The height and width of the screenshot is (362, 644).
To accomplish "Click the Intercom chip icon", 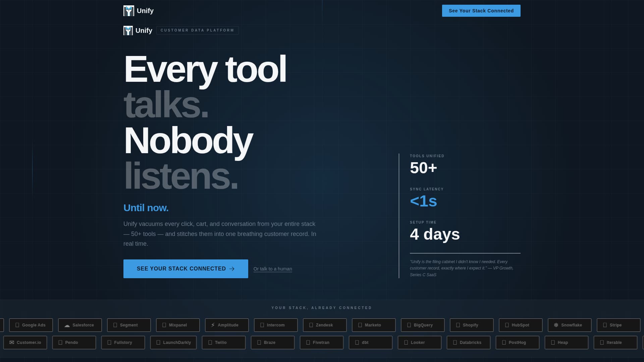I will point(262,325).
